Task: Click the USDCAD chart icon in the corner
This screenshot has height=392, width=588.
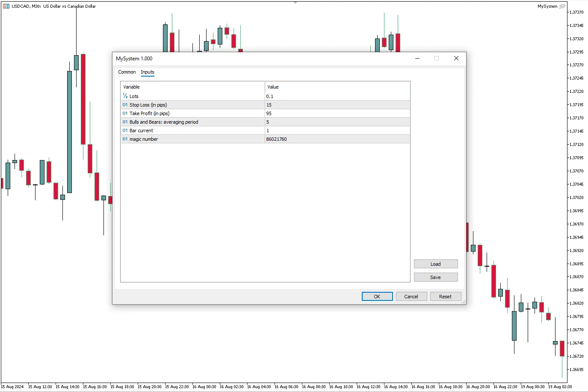Action: click(6, 6)
